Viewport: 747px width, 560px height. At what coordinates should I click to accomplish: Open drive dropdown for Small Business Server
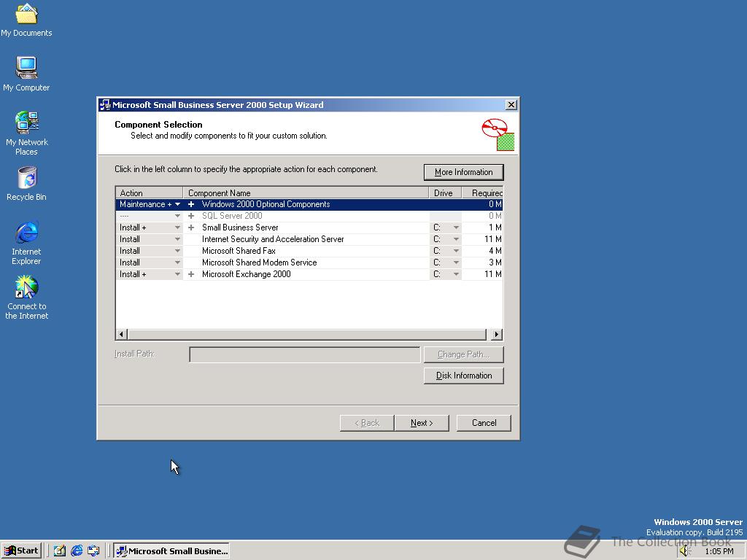(x=456, y=227)
